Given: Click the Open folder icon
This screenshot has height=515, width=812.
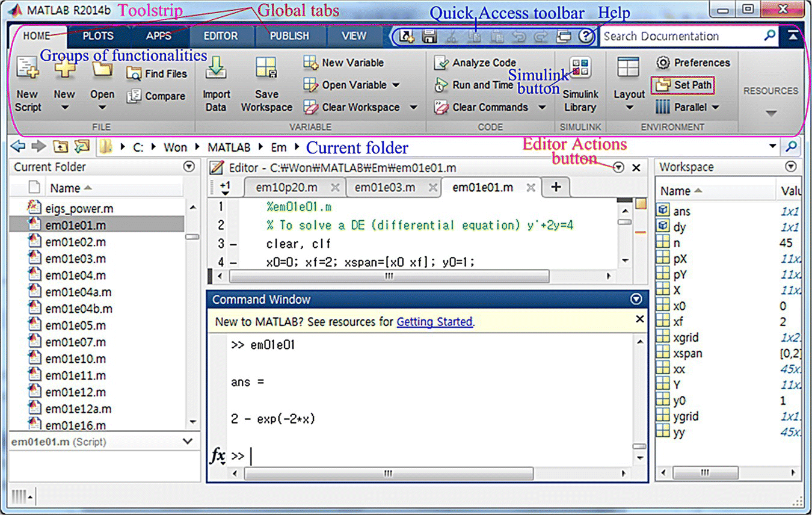Looking at the screenshot, I should 102,70.
